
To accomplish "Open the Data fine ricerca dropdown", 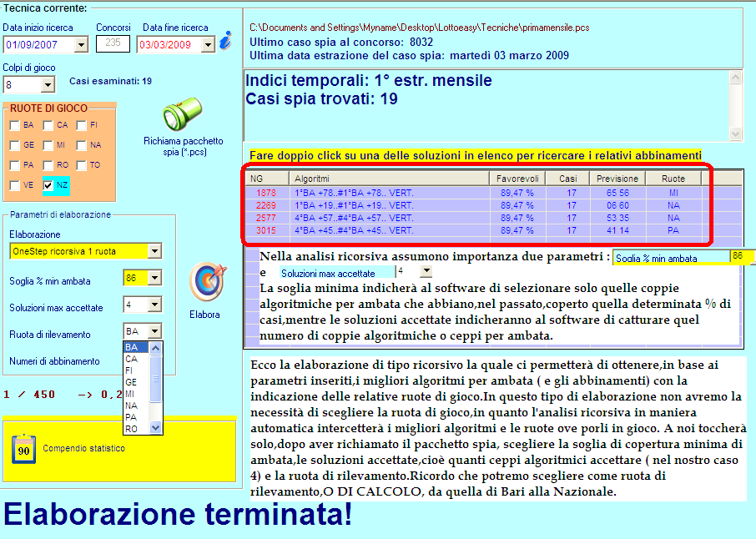I will point(208,45).
